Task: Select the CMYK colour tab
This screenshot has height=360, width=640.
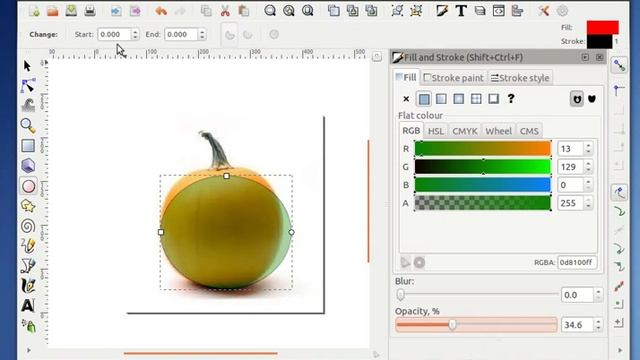Action: (464, 131)
